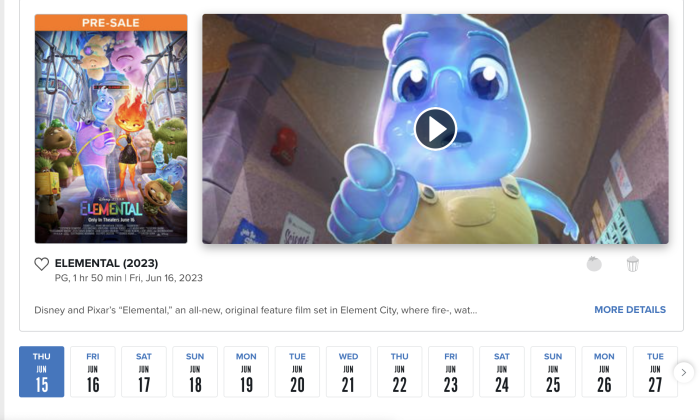700x420 pixels.
Task: Select Sunday June 25 date
Action: 553,371
